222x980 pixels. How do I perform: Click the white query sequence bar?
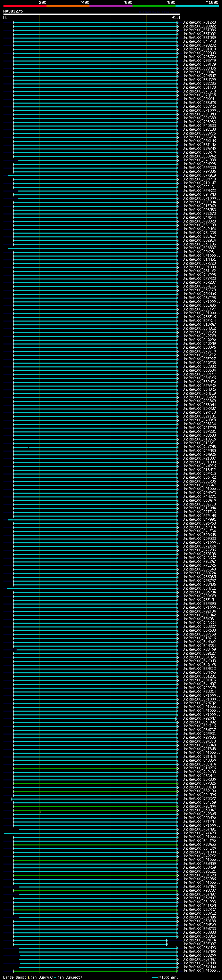point(92,15)
